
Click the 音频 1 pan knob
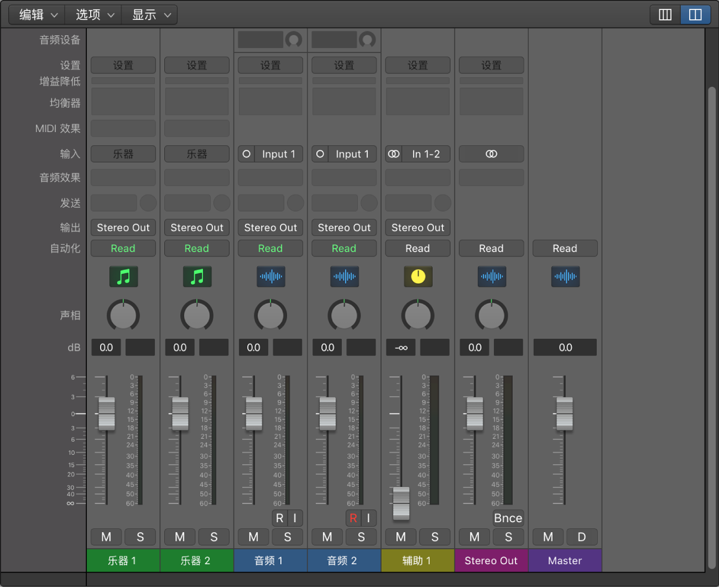coord(271,316)
